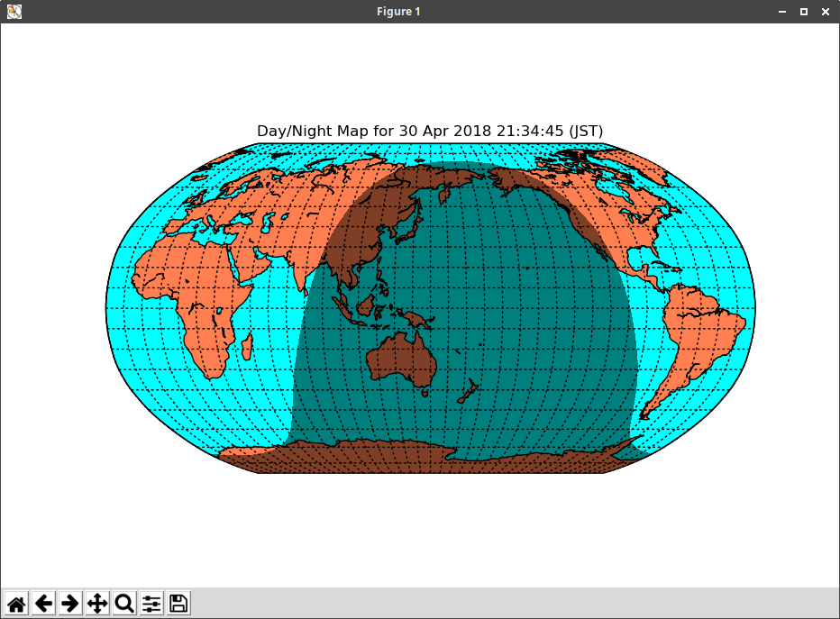The height and width of the screenshot is (619, 840).
Task: Toggle the Zoom to rectangle tool
Action: pyautogui.click(x=124, y=604)
